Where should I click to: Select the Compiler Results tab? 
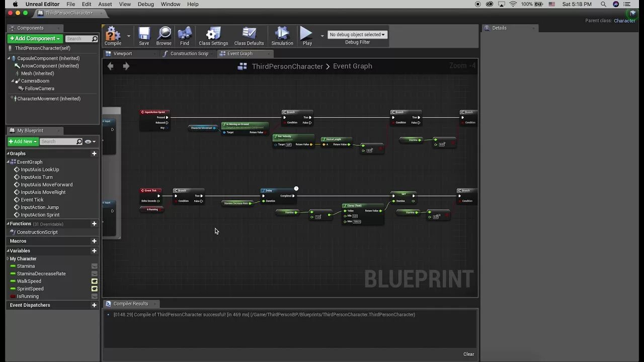(131, 304)
